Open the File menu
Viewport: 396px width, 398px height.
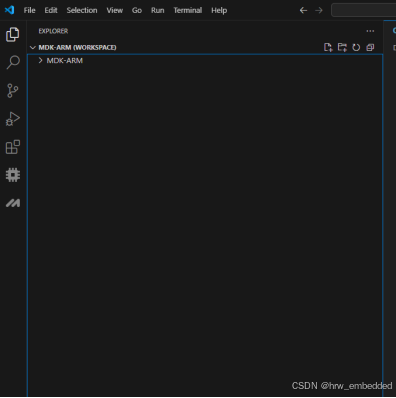[29, 10]
